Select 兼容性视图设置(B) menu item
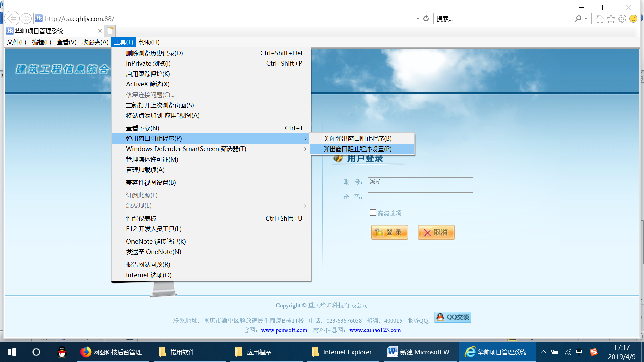The height and width of the screenshot is (362, 644). [x=151, y=182]
